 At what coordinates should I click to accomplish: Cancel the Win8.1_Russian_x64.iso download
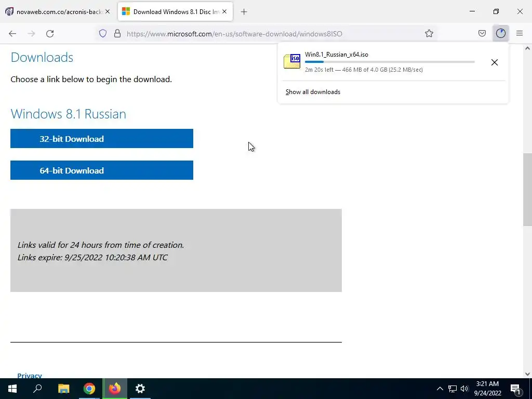[x=495, y=62]
